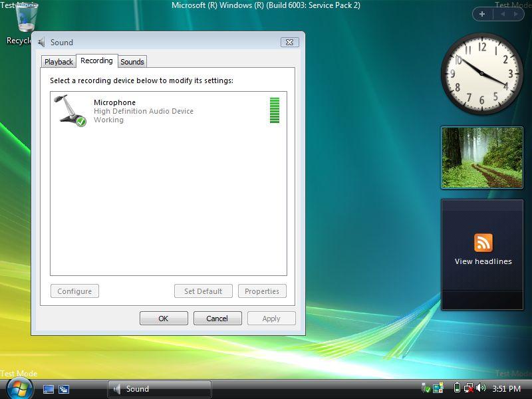Image resolution: width=532 pixels, height=399 pixels.
Task: Click the Show Desktop quick launch icon
Action: point(48,389)
